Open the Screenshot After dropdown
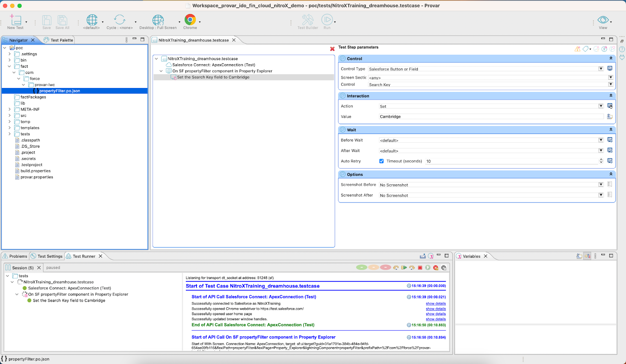The width and height of the screenshot is (626, 364). pos(601,195)
